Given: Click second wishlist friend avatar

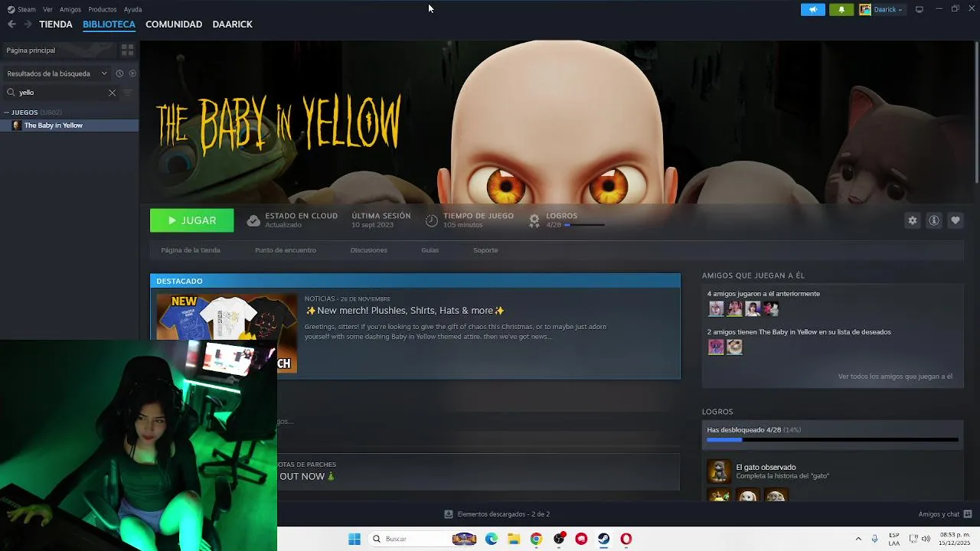Looking at the screenshot, I should pos(734,347).
